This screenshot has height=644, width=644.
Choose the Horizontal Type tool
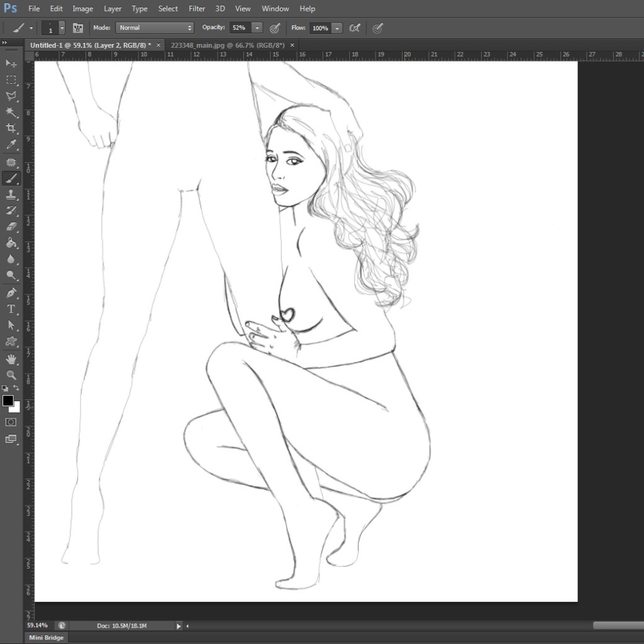[x=10, y=308]
